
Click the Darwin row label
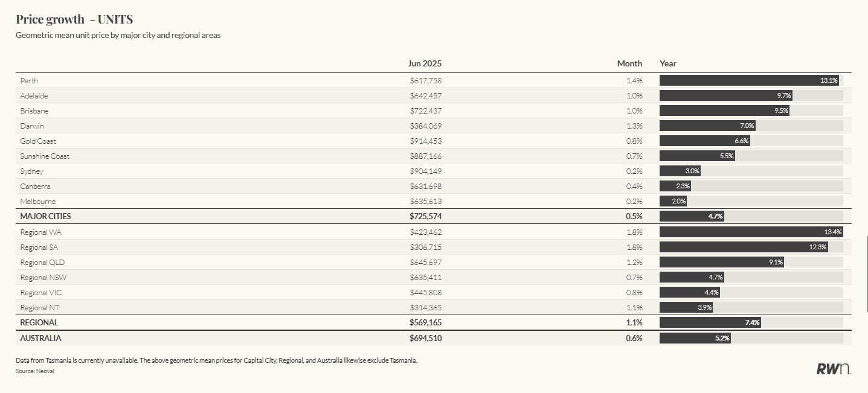(32, 126)
